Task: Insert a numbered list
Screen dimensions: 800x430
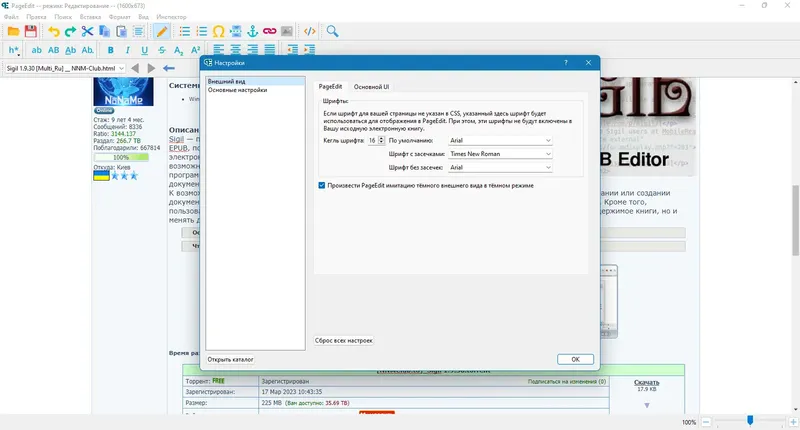Action: [x=202, y=32]
